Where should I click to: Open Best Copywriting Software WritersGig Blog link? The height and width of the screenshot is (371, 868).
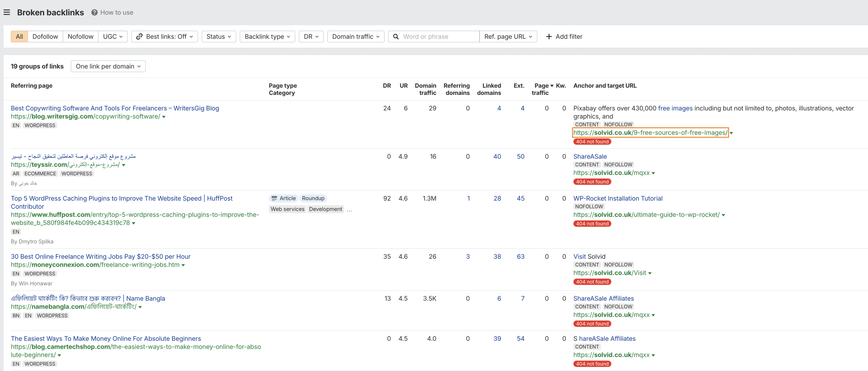coord(115,108)
